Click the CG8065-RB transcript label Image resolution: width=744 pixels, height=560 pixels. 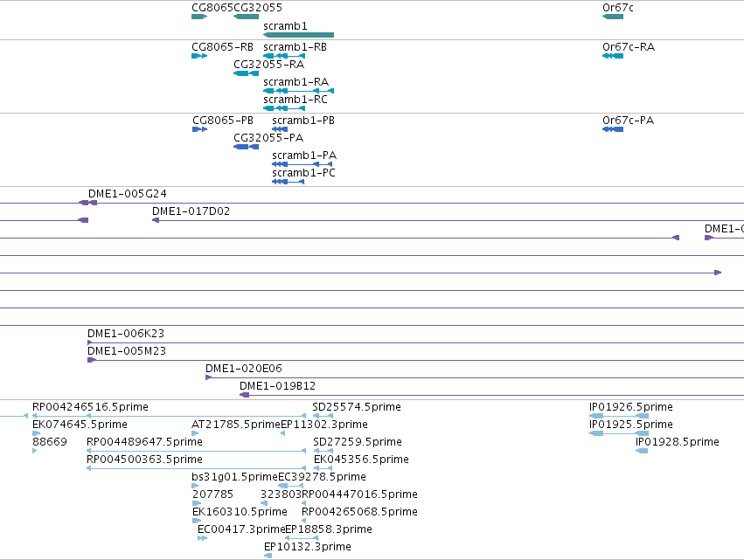(x=222, y=47)
